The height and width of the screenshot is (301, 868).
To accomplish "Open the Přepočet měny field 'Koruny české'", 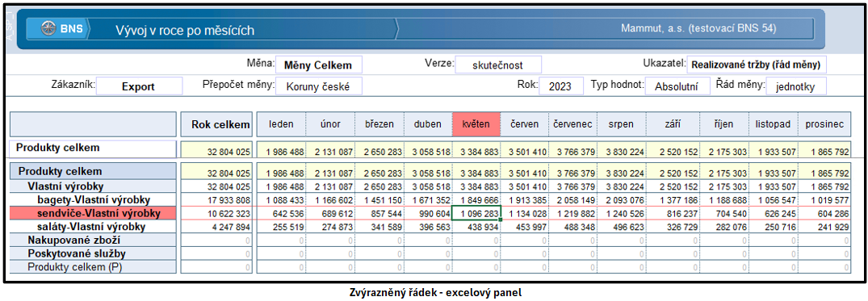I will pos(318,86).
